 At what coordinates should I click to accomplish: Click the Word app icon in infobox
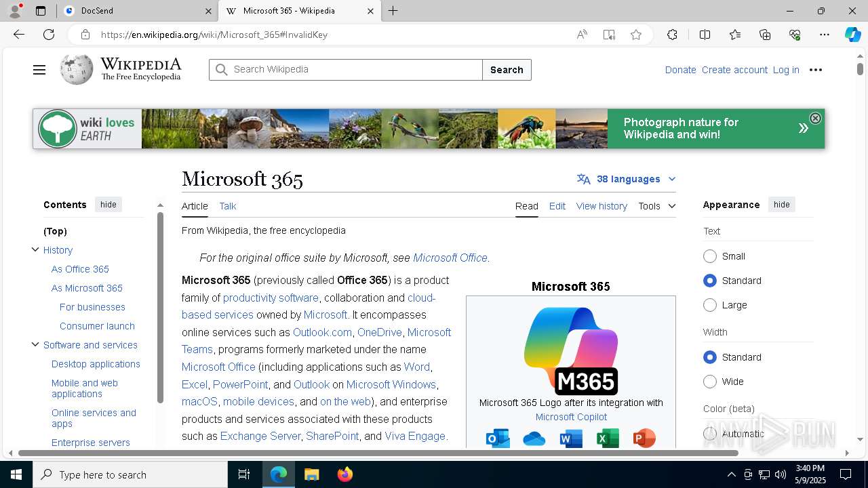pos(571,439)
